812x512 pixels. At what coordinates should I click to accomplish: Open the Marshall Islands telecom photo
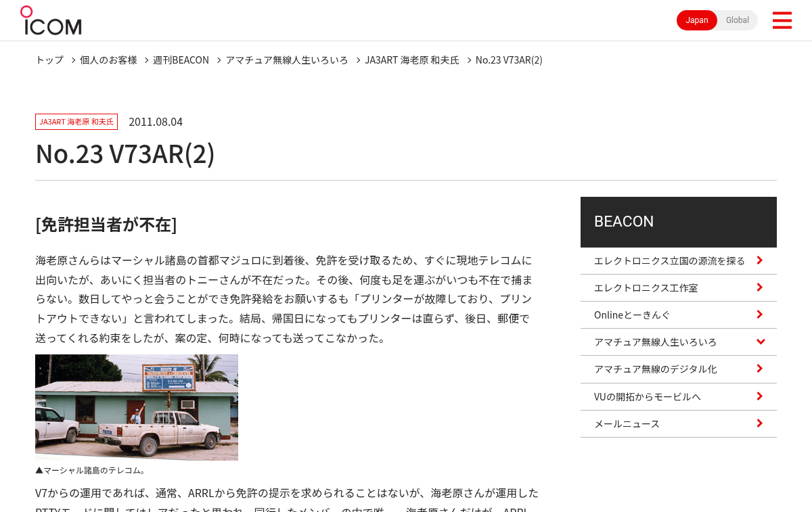137,407
